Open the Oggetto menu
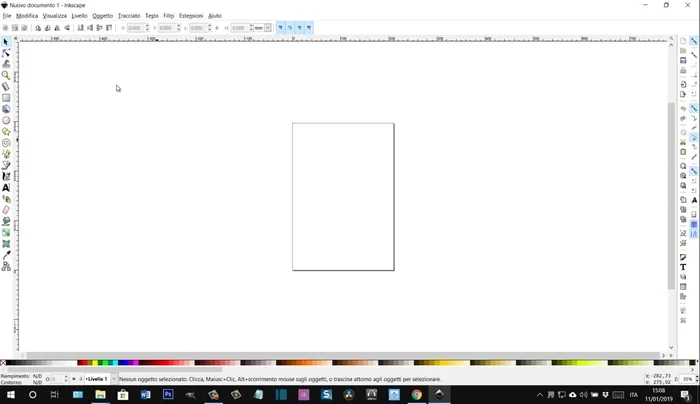Image resolution: width=700 pixels, height=404 pixels. (x=103, y=16)
